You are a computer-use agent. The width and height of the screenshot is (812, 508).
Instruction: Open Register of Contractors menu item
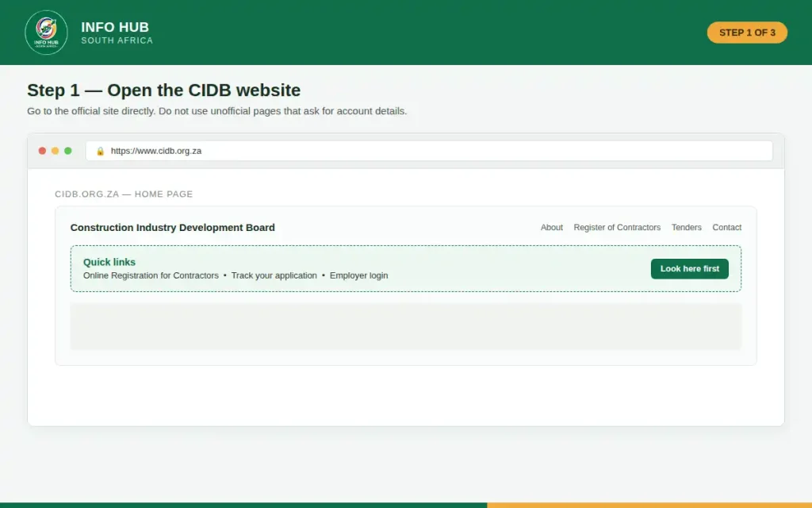617,228
